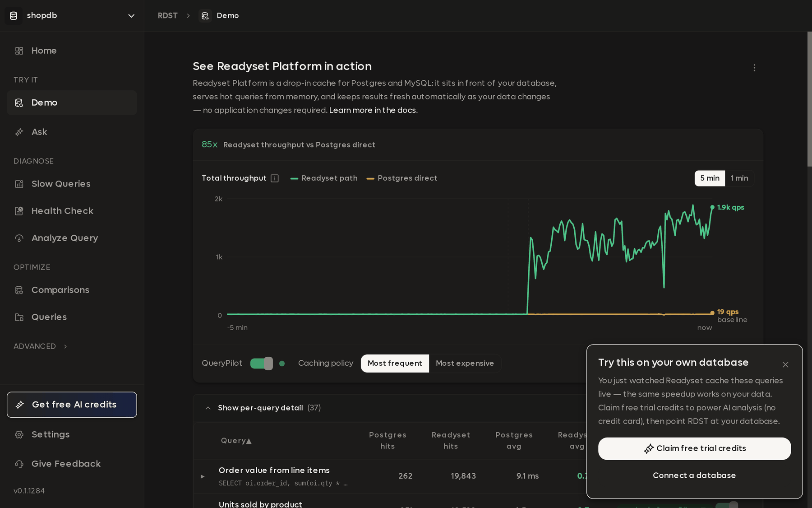Click the 19,843 Readyset hits cell

463,476
